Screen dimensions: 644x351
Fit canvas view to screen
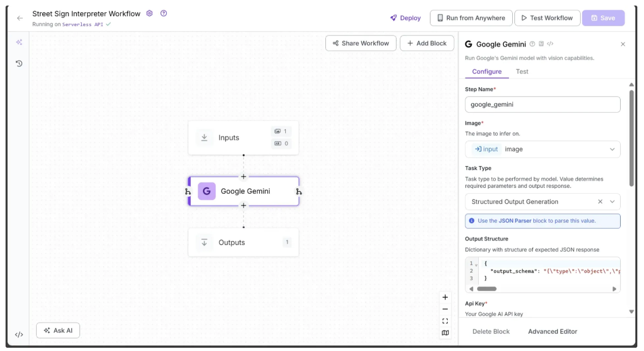tap(445, 321)
